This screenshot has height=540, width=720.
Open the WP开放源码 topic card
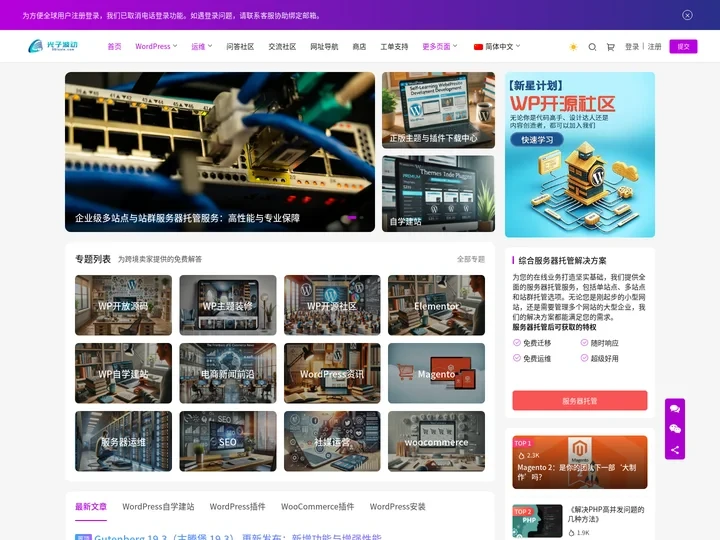pyautogui.click(x=124, y=305)
